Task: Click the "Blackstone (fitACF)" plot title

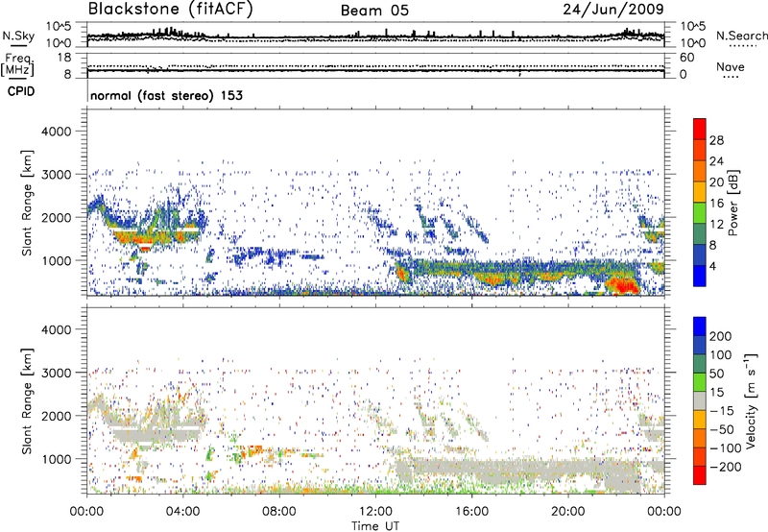Action: (x=170, y=9)
